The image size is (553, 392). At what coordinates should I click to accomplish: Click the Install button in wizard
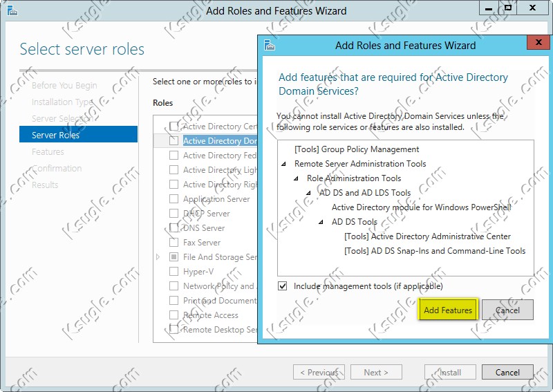[x=450, y=372]
